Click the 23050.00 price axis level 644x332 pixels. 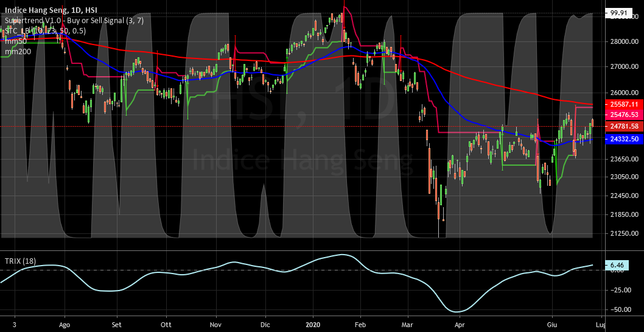coord(625,177)
